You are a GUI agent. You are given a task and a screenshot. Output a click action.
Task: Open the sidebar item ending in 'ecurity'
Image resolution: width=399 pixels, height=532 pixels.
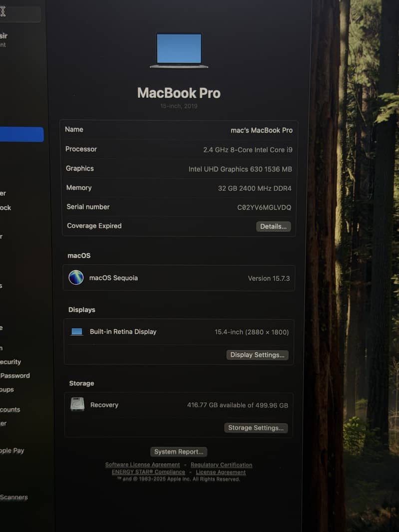[10, 362]
